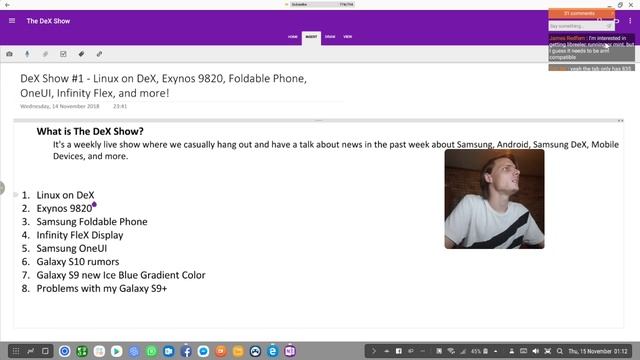Insert a hyperlink with the link icon
The image size is (640, 360).
click(99, 54)
